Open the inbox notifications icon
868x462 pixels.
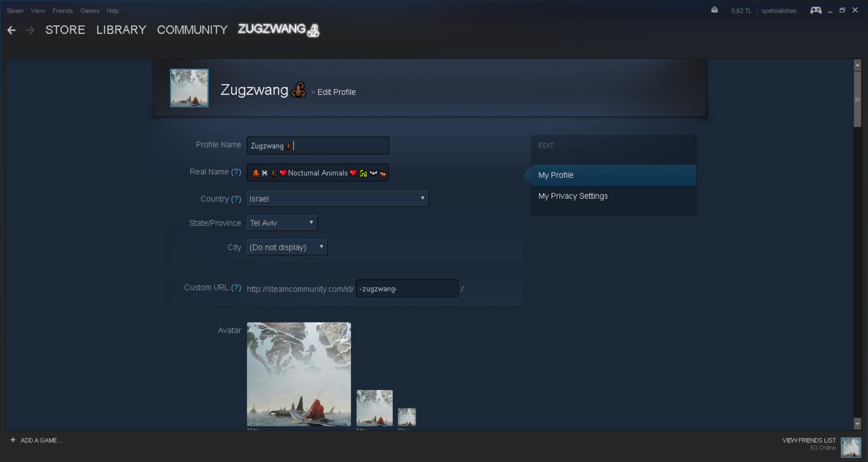tap(714, 10)
